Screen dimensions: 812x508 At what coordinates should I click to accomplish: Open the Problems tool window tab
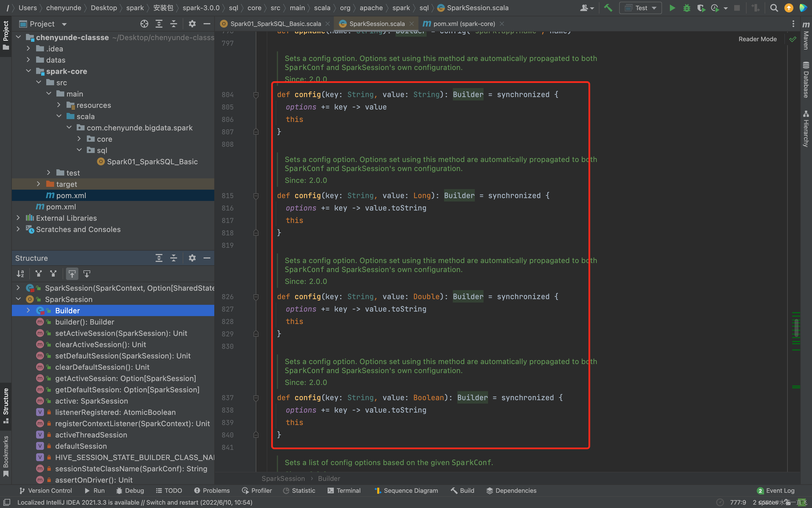coord(212,491)
